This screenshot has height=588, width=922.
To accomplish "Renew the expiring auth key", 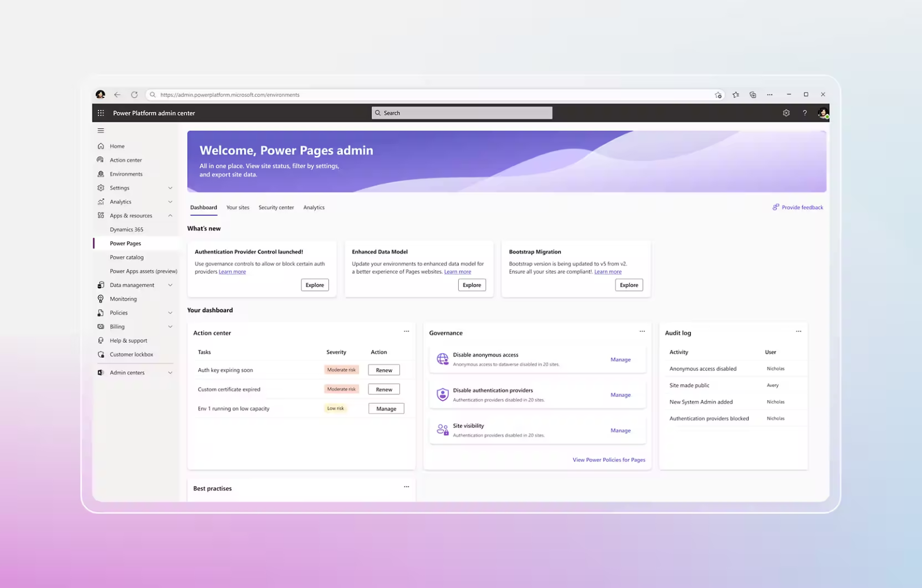I will click(x=383, y=370).
